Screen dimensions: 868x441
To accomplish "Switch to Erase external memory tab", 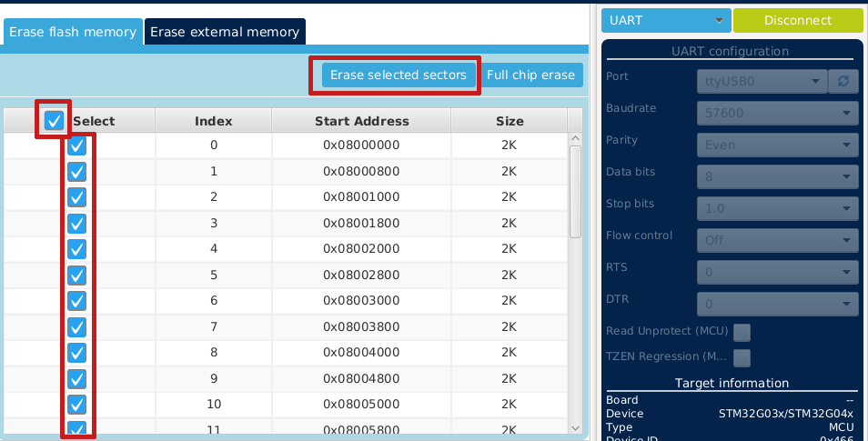I will 225,32.
